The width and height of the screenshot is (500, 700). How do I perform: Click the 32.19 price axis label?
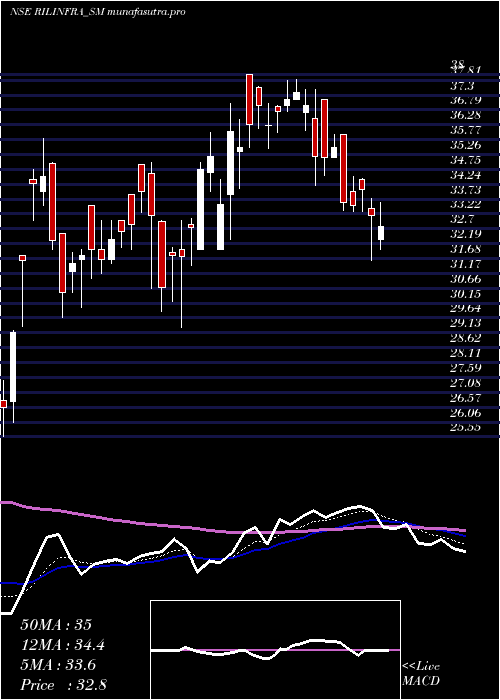465,234
